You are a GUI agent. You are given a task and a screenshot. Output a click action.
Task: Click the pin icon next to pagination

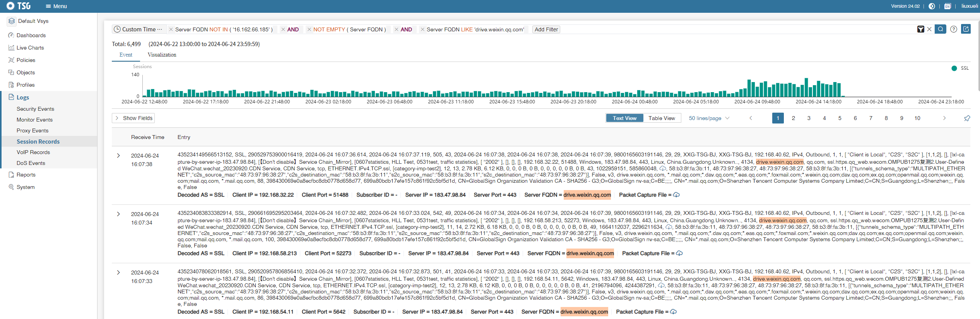coord(967,118)
